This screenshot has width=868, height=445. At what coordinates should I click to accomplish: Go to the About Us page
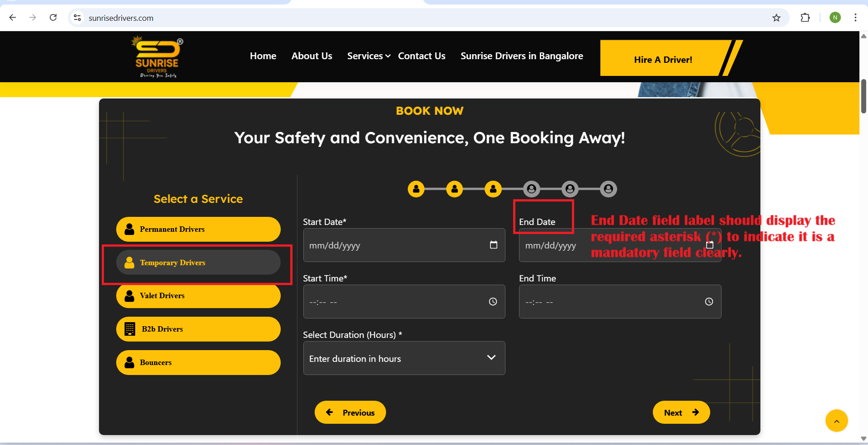click(311, 56)
